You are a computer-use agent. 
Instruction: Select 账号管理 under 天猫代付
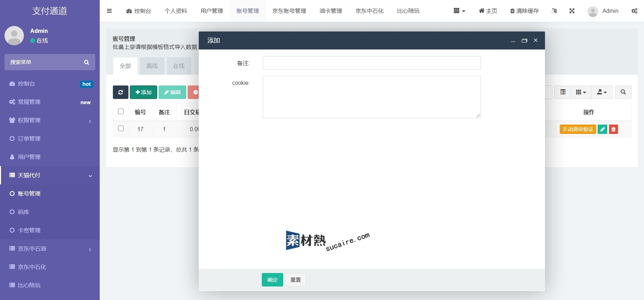click(x=50, y=194)
